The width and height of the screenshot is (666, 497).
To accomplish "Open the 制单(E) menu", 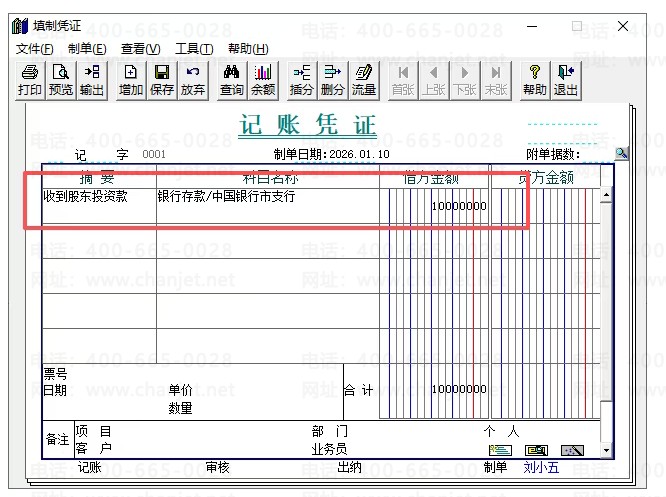I will pos(87,49).
